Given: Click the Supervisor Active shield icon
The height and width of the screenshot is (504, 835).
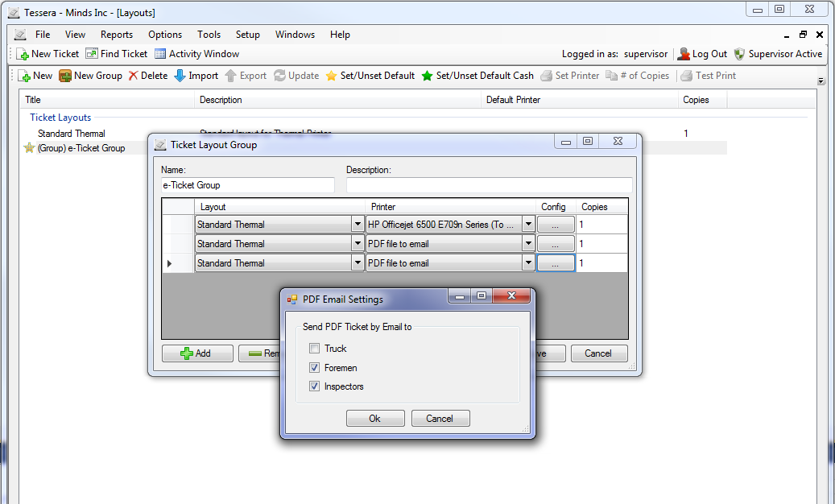Looking at the screenshot, I should tap(739, 54).
